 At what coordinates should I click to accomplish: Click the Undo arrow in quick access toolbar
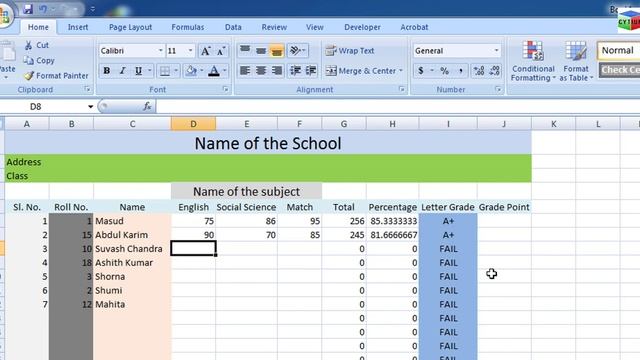point(43,9)
